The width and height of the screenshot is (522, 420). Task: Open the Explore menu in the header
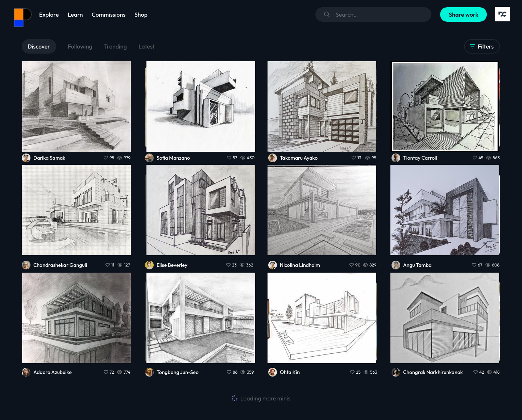coord(49,15)
